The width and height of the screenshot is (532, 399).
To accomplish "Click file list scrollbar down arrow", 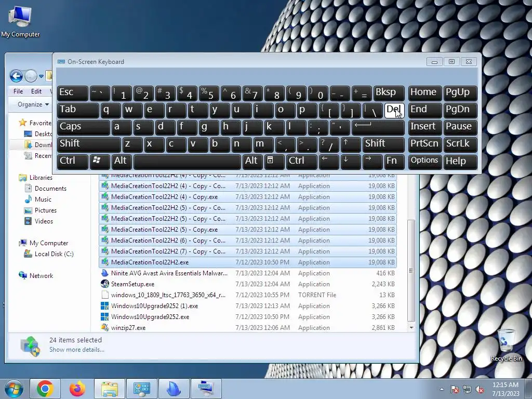I will click(x=411, y=327).
